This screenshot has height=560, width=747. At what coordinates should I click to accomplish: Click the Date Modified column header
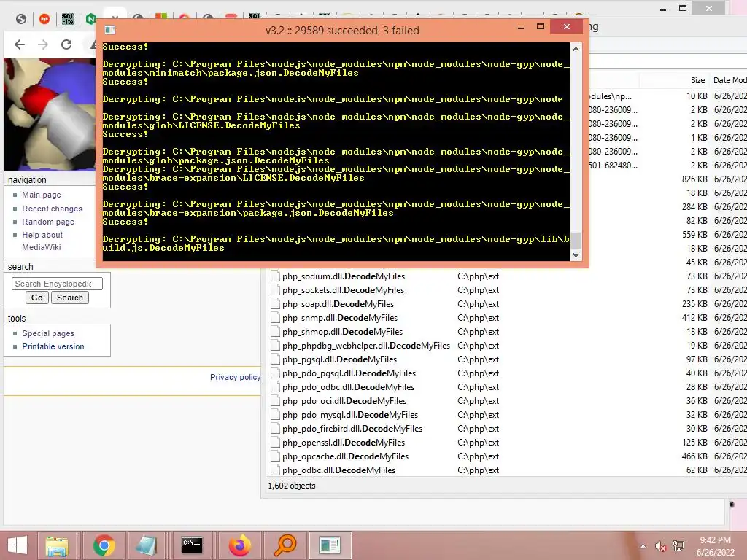pyautogui.click(x=729, y=80)
